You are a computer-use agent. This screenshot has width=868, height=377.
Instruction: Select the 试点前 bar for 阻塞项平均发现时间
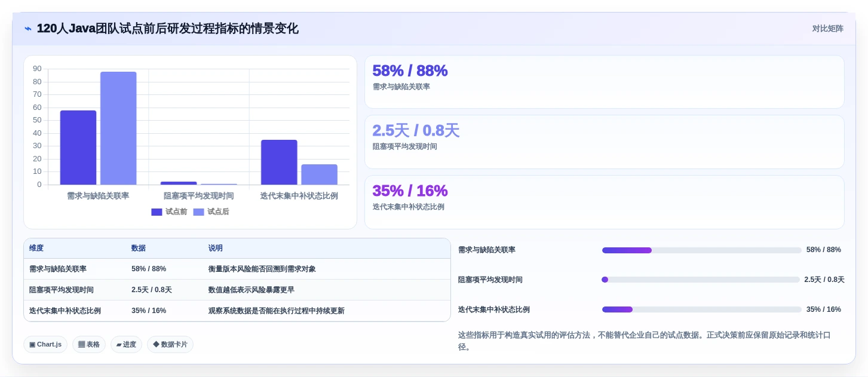click(x=179, y=183)
